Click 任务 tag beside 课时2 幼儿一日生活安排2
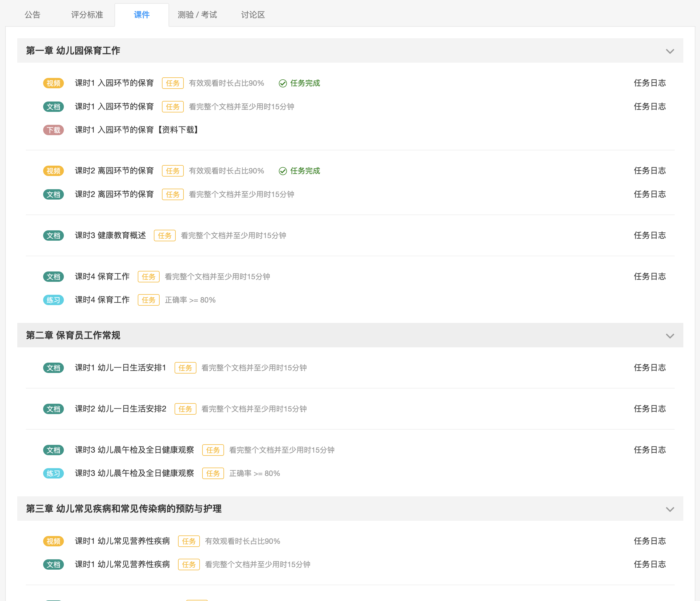 pos(185,409)
